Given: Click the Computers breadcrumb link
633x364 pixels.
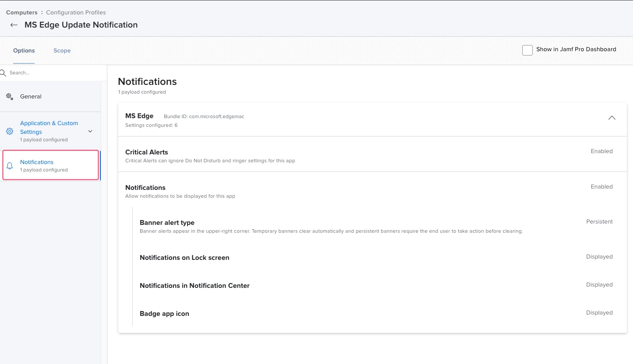Looking at the screenshot, I should [x=22, y=12].
